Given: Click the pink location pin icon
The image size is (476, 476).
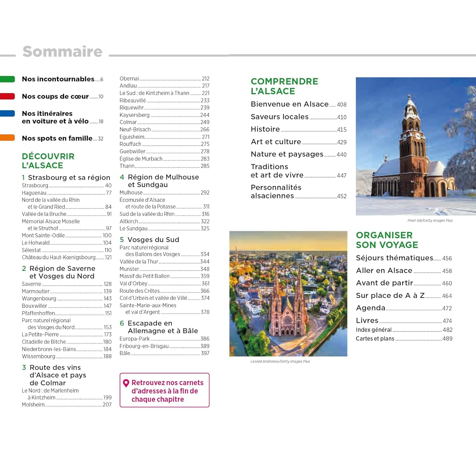Looking at the screenshot, I should 126,383.
